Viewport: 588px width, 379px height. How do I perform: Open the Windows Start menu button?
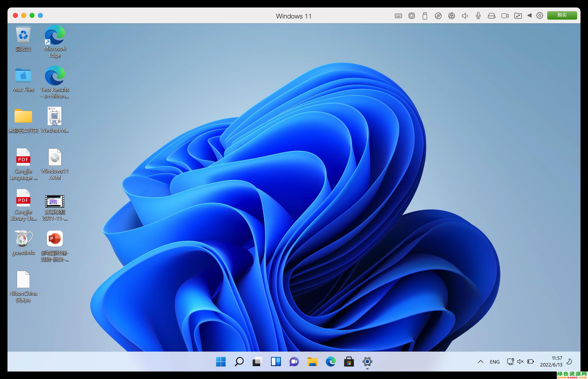coord(221,362)
